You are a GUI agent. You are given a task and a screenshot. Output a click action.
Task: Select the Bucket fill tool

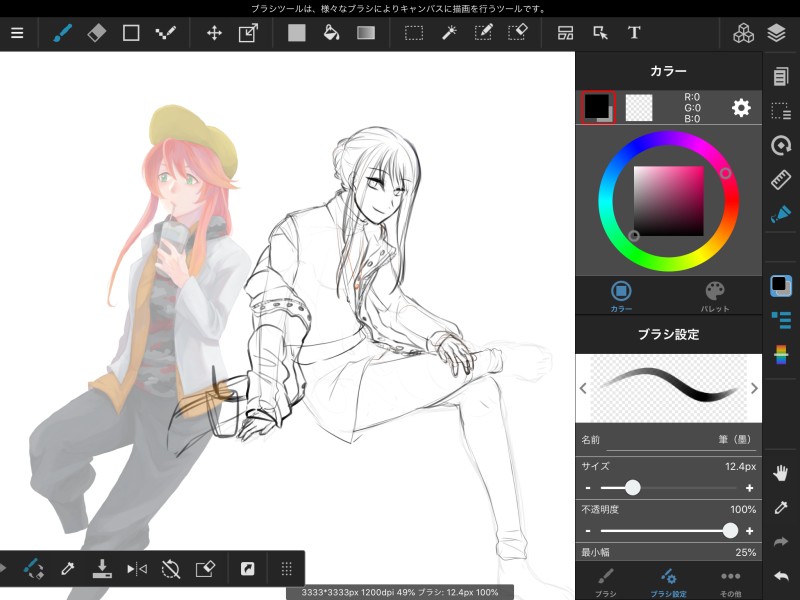[331, 32]
